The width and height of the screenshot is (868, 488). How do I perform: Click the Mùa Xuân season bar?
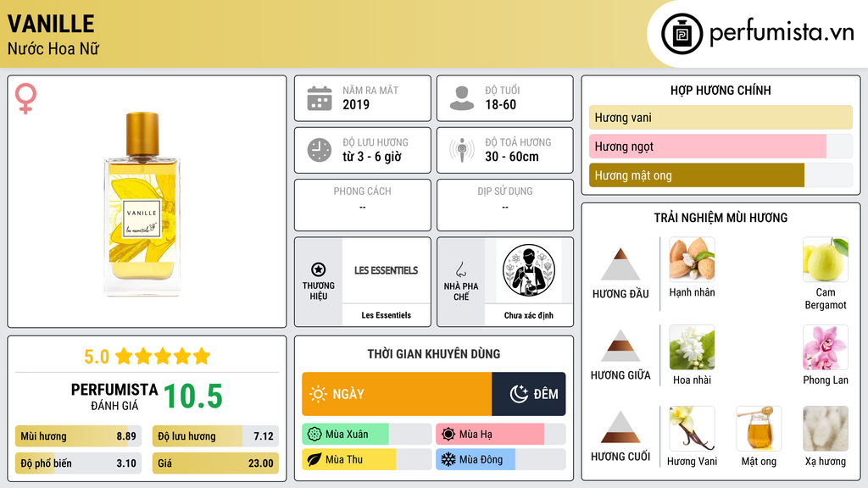coord(366,435)
